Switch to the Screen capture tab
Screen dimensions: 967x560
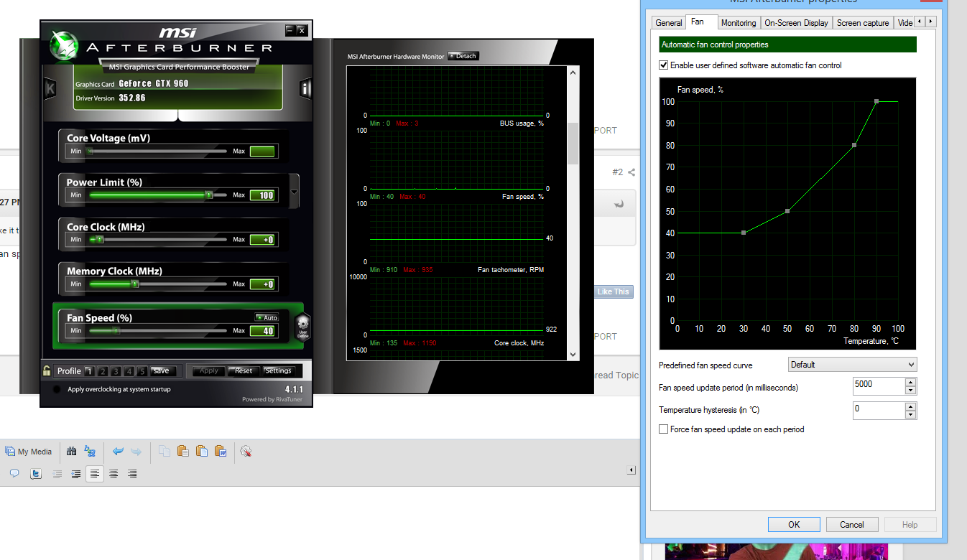point(863,23)
